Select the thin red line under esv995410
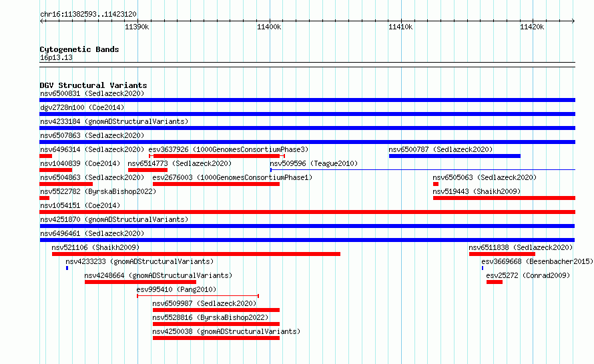Viewport: 594px width, 364px height. pyautogui.click(x=198, y=296)
